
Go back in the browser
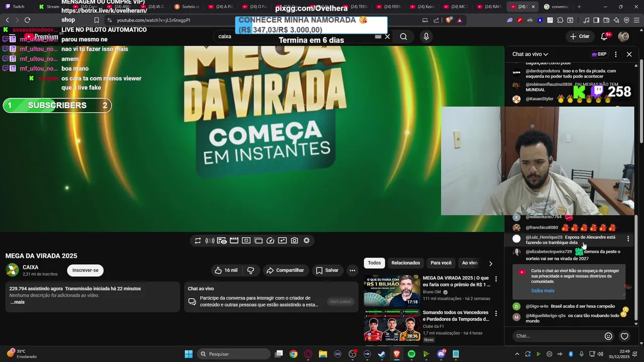pyautogui.click(x=7, y=20)
